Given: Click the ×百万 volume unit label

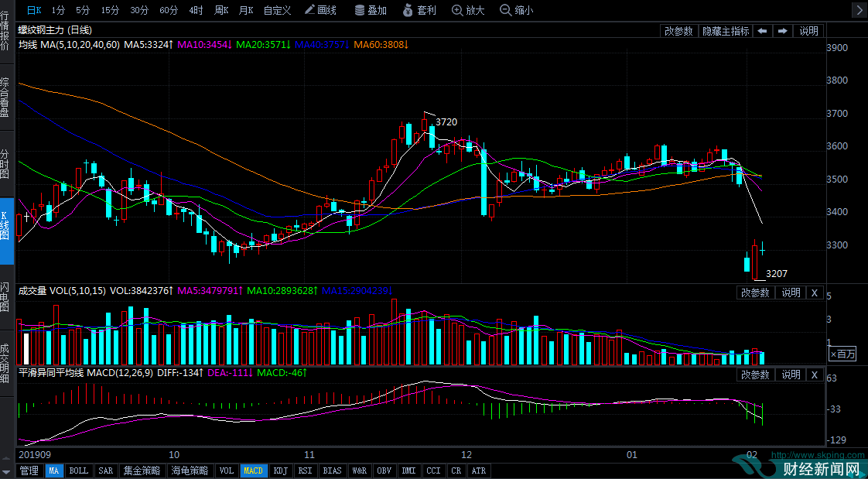Looking at the screenshot, I should [x=842, y=354].
